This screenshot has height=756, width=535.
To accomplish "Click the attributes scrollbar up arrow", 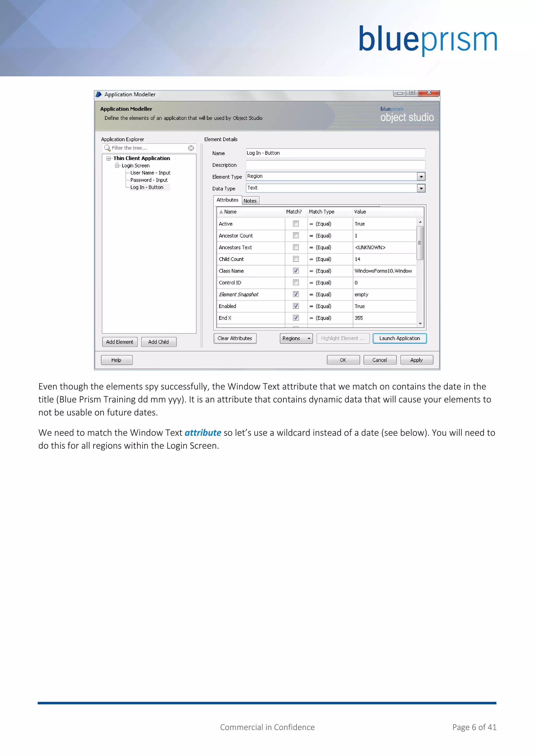I will tap(420, 222).
